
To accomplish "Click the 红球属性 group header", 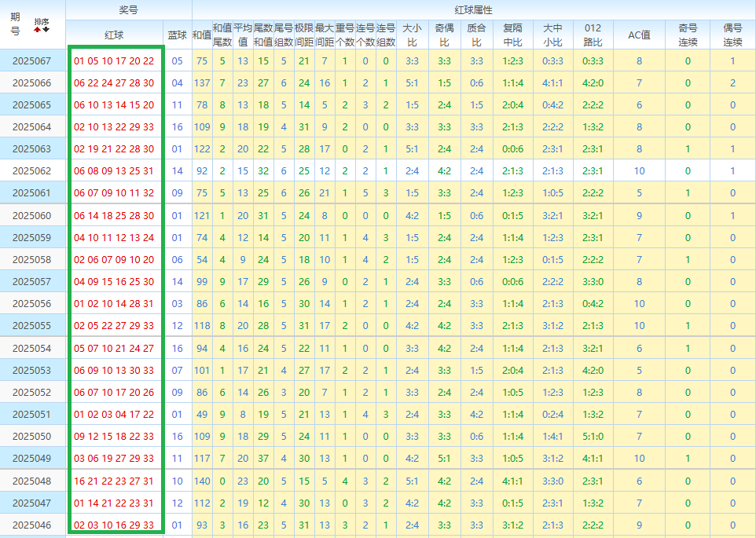I will (x=473, y=9).
